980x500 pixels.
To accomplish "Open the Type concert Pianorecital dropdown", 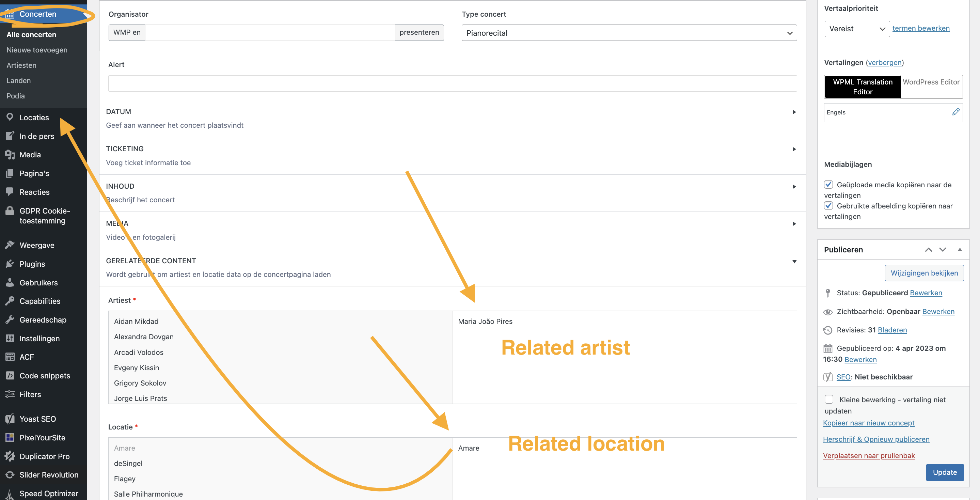I will (x=629, y=33).
